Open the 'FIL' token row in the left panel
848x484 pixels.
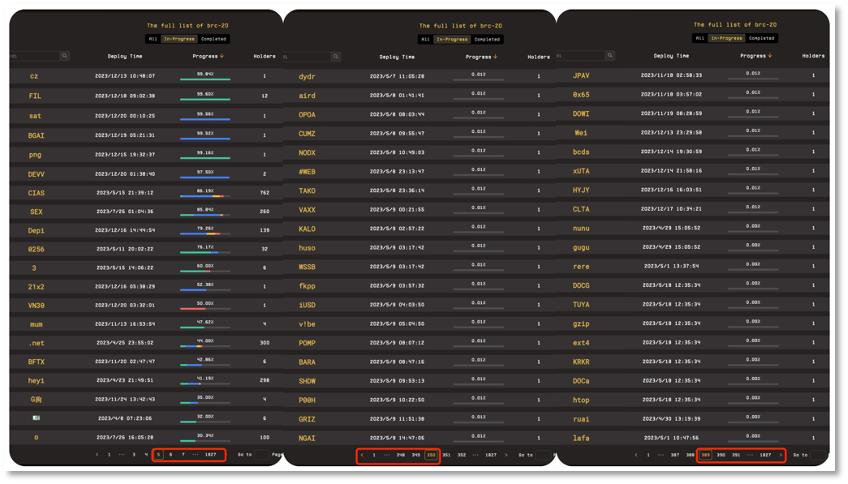(x=146, y=96)
